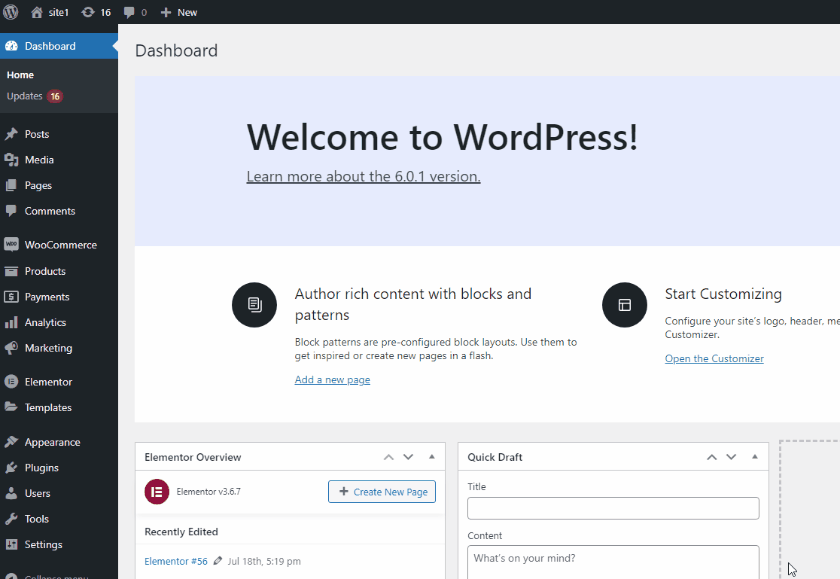Open the WooCommerce menu label
Image resolution: width=840 pixels, height=579 pixels.
coord(61,245)
